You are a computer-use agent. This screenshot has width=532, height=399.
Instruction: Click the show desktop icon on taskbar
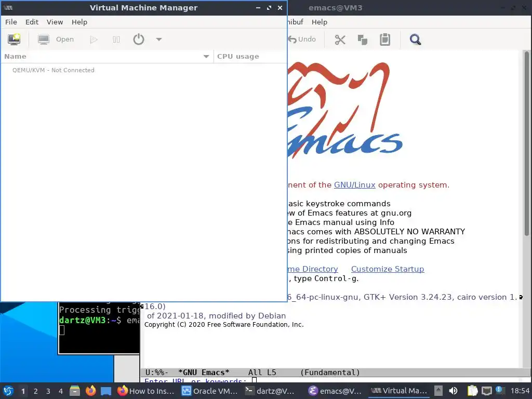(x=106, y=391)
